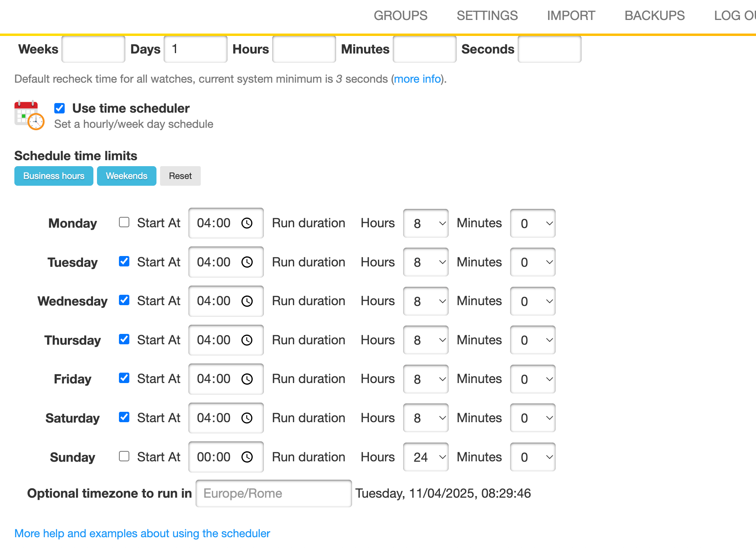Open the time picker clock for Tuesday
Viewport: 756px width, 548px height.
point(247,262)
